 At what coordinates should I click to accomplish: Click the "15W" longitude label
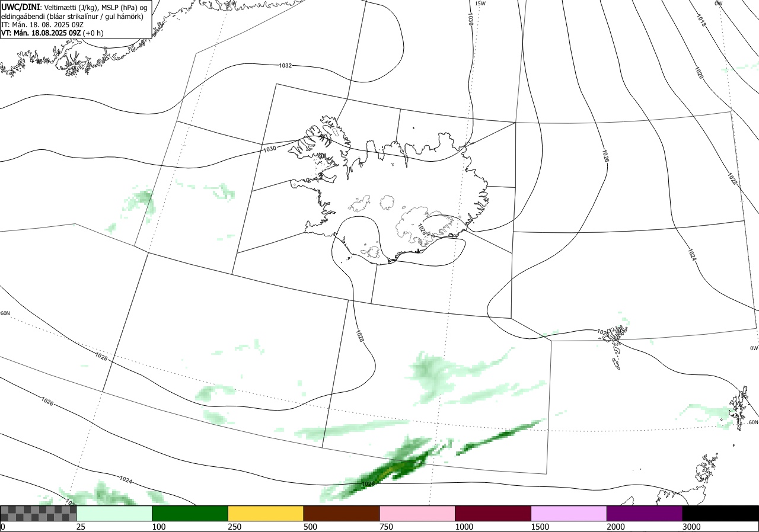tap(480, 4)
